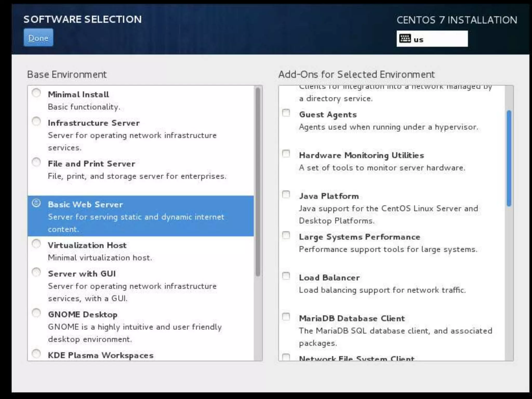Click the us keyboard layout indicator
This screenshot has width=532, height=399.
point(418,39)
